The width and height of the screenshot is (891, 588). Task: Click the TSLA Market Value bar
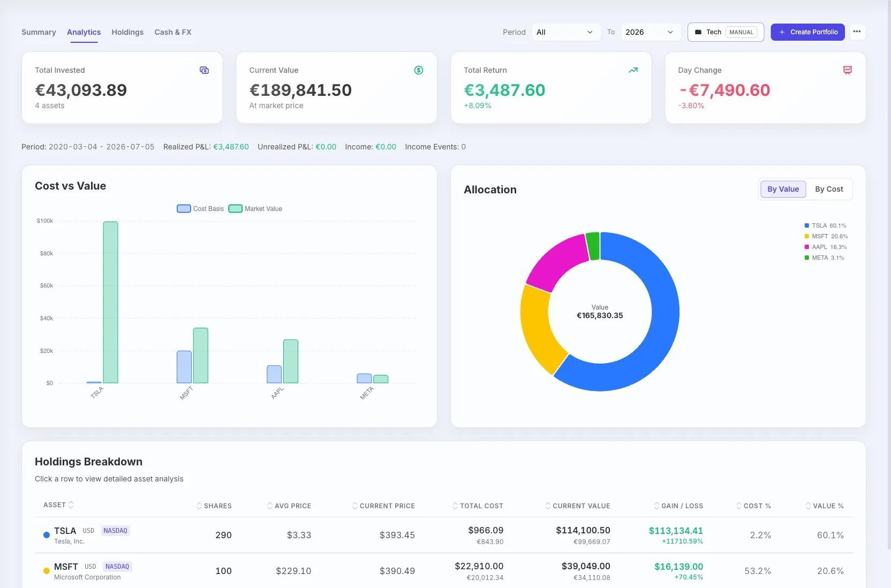111,303
